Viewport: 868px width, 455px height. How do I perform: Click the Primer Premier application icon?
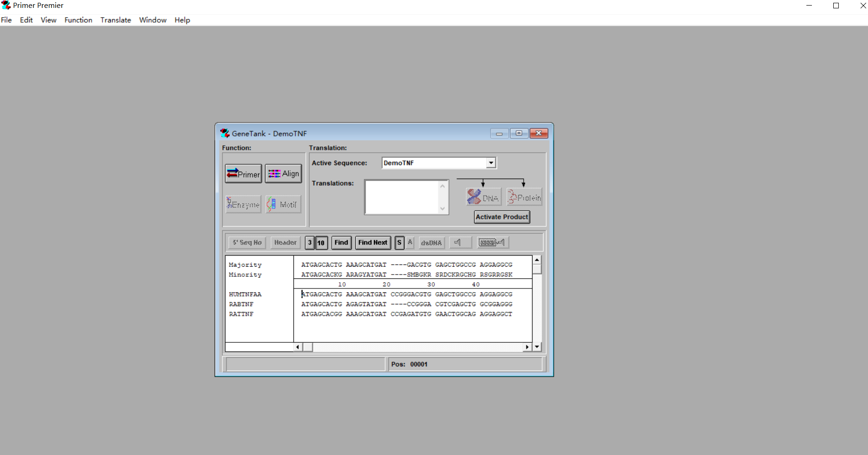click(6, 5)
